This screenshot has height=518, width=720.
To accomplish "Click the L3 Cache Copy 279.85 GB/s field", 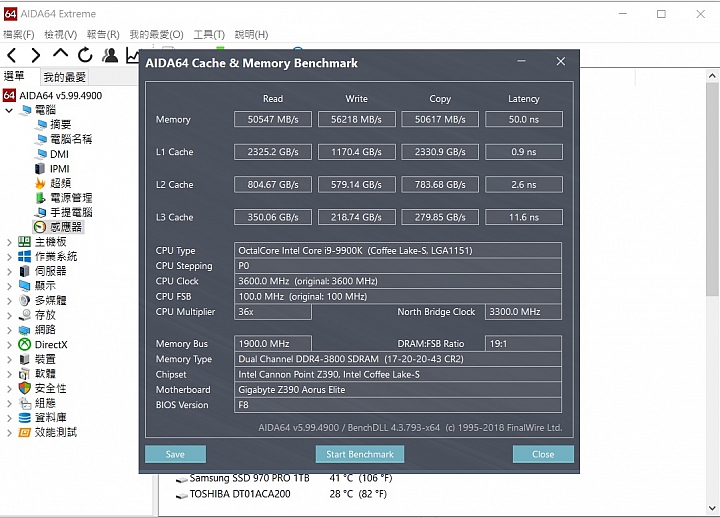I will click(x=440, y=217).
